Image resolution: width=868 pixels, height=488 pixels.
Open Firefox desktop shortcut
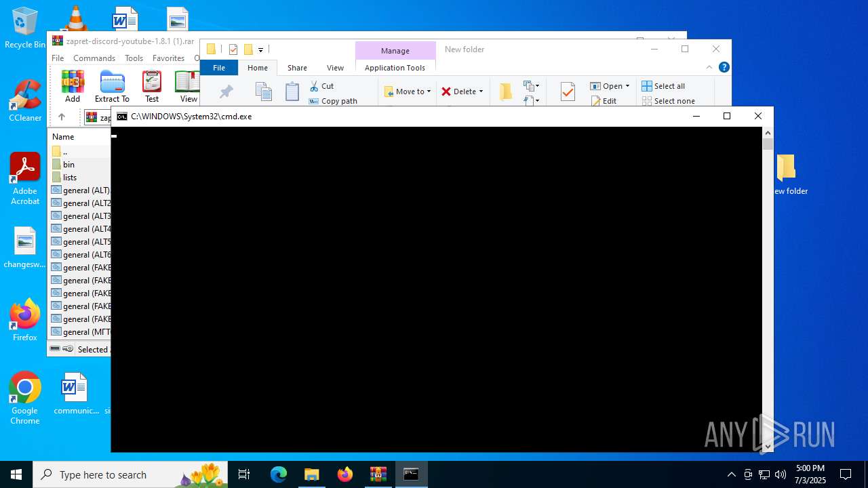coord(25,320)
